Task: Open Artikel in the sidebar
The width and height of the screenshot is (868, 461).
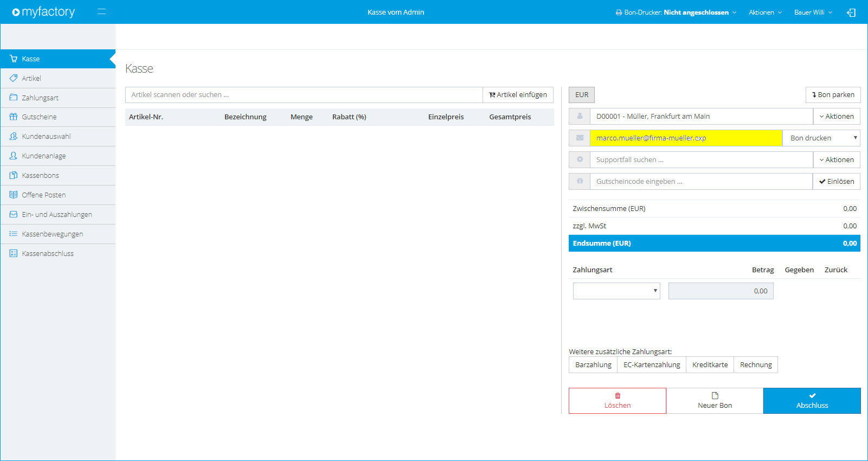Action: 58,78
